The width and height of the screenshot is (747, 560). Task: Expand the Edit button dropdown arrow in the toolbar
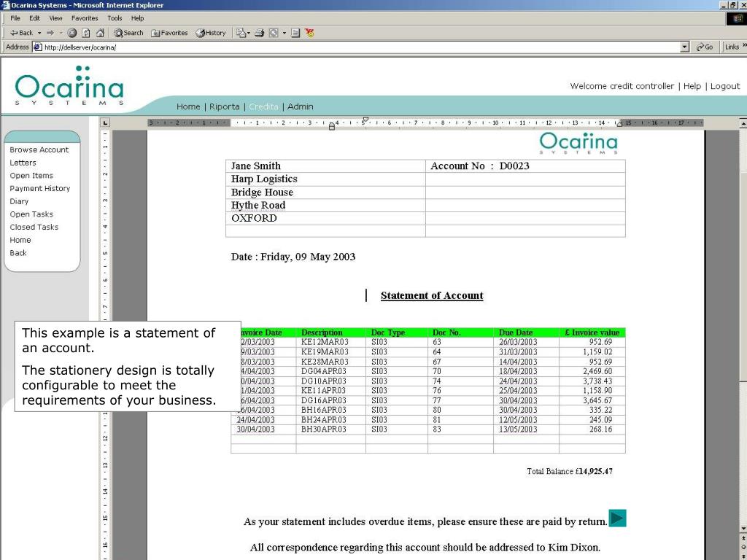(x=285, y=33)
